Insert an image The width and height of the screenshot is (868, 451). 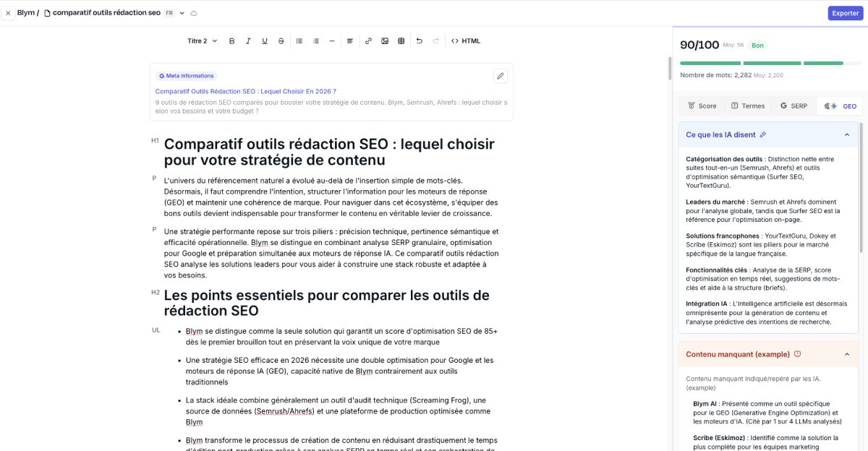385,41
